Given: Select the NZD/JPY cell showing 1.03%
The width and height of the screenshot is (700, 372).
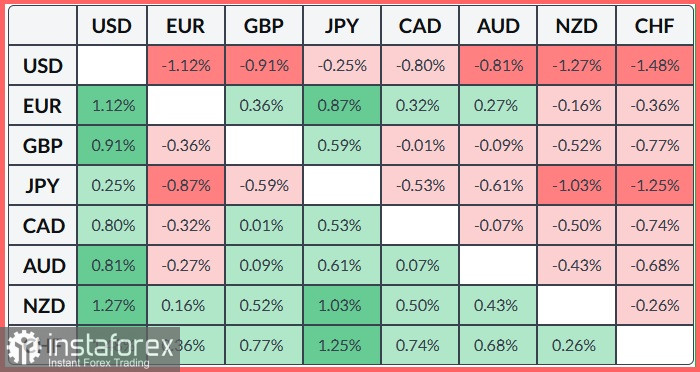Looking at the screenshot, I should click(x=342, y=306).
